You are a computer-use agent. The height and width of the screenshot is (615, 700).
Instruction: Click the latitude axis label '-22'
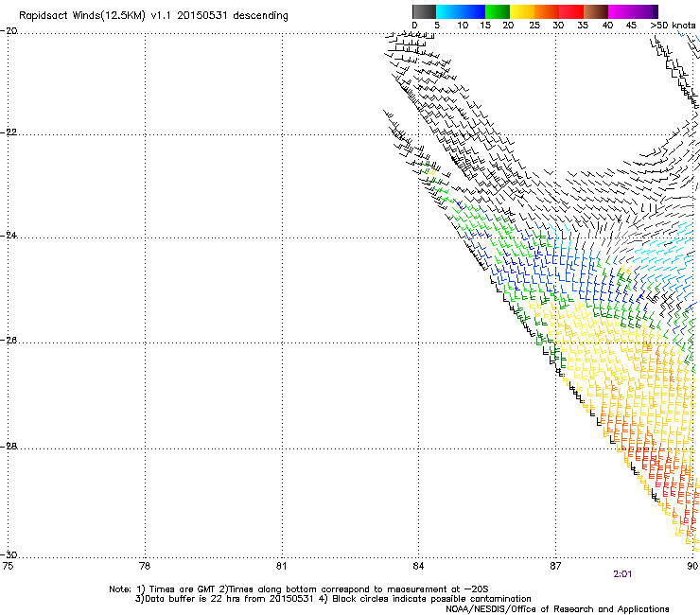point(9,132)
